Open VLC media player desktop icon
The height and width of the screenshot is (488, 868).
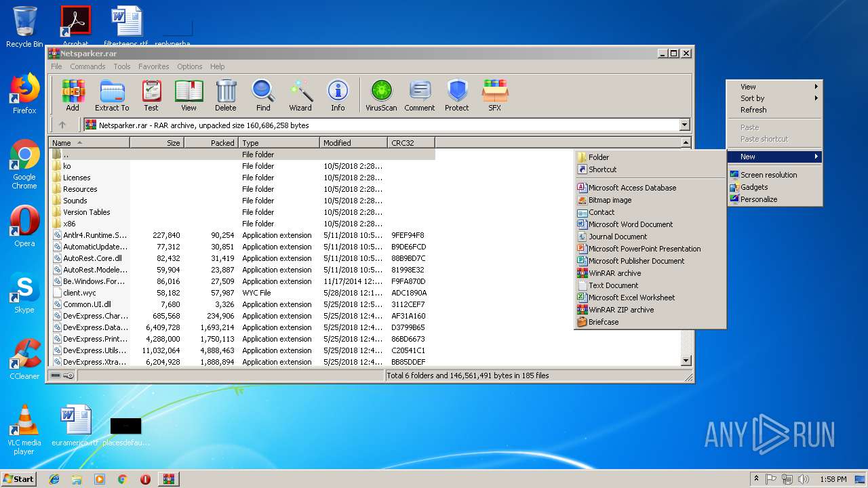coord(24,430)
